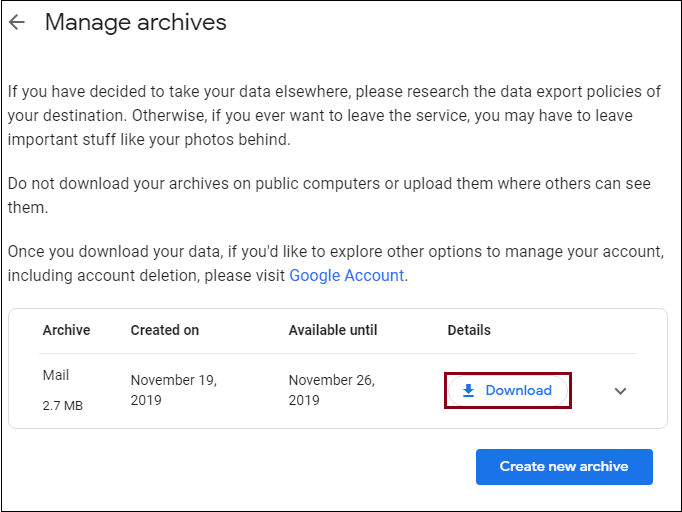The height and width of the screenshot is (512, 682).
Task: Go back using the left arrow icon
Action: pos(17,22)
